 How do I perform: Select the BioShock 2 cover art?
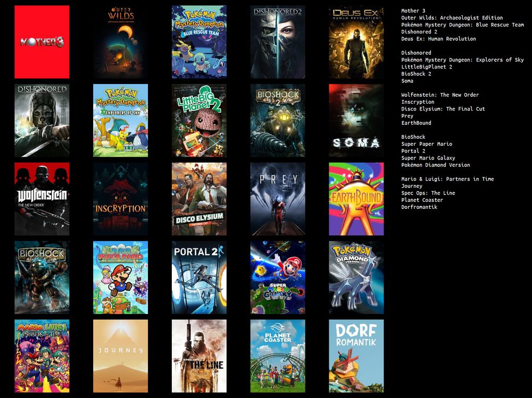tap(278, 120)
